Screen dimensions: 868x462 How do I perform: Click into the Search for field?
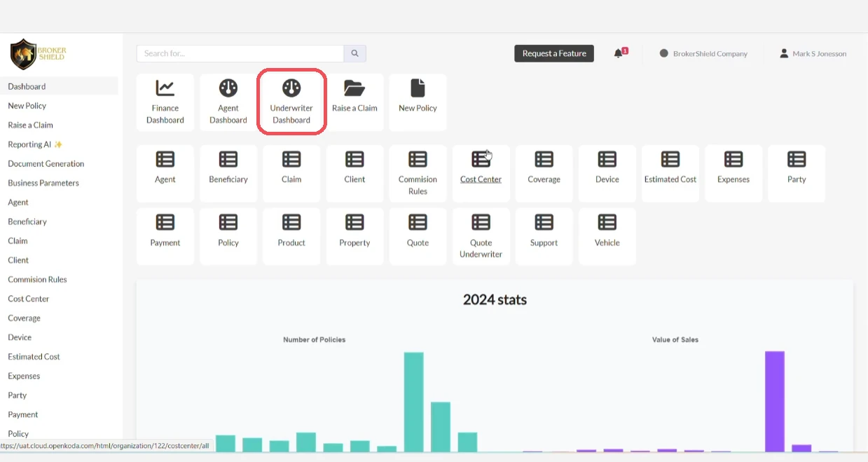240,53
